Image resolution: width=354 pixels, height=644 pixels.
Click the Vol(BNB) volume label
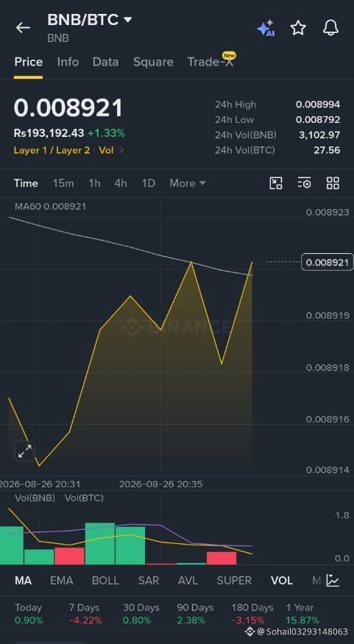click(x=35, y=498)
